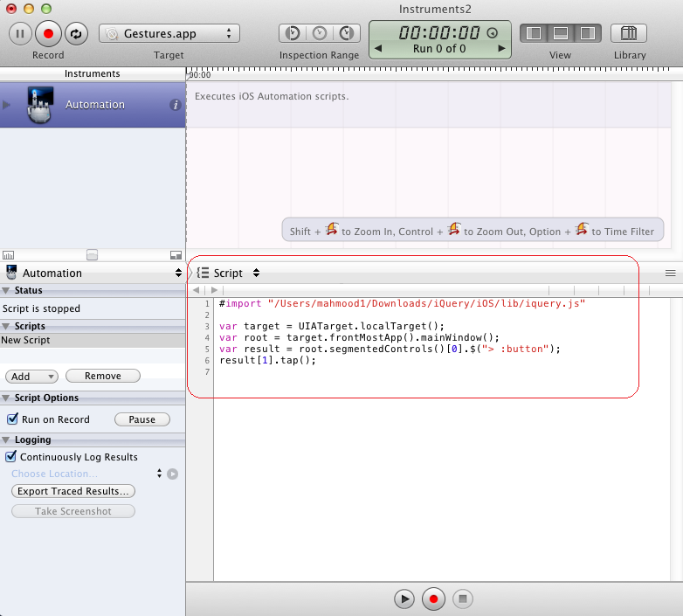Select New Script in the scripts list
The width and height of the screenshot is (683, 616).
[93, 340]
